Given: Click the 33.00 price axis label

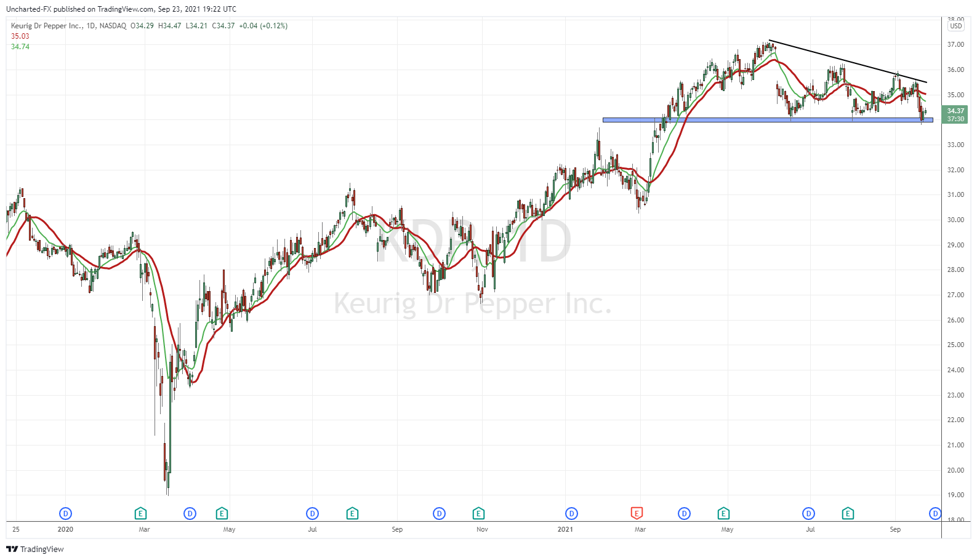Looking at the screenshot, I should (x=955, y=145).
